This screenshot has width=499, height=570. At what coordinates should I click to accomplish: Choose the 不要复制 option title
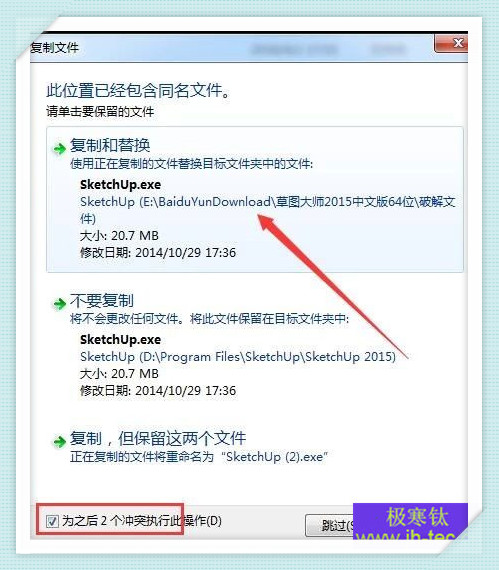[102, 301]
